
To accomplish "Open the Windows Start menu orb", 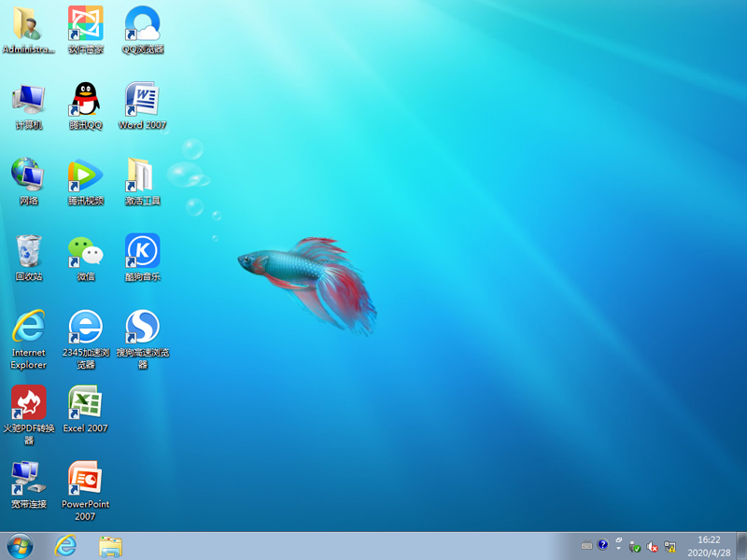I will (20, 546).
